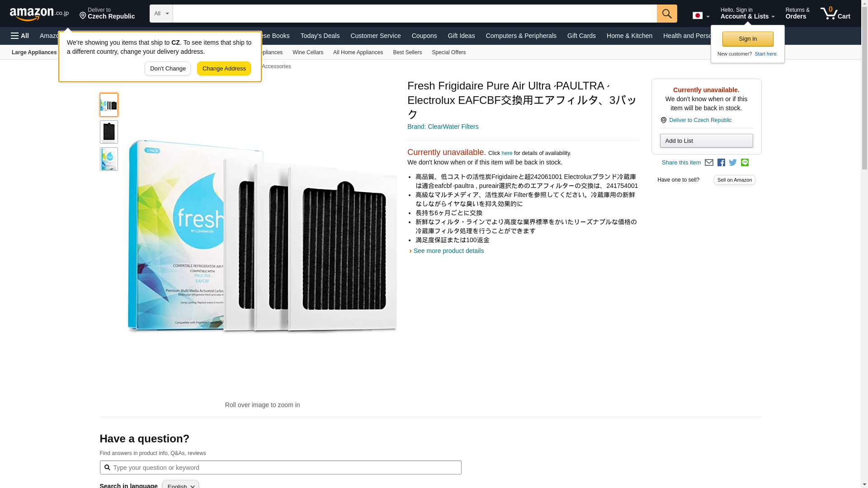Share this item via email icon
The height and width of the screenshot is (488, 868).
(709, 163)
